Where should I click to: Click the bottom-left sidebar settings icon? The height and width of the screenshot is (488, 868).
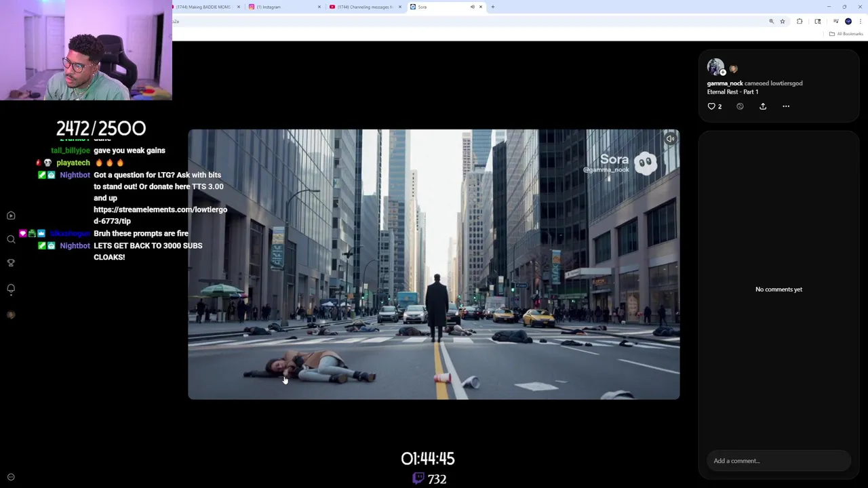(11, 477)
